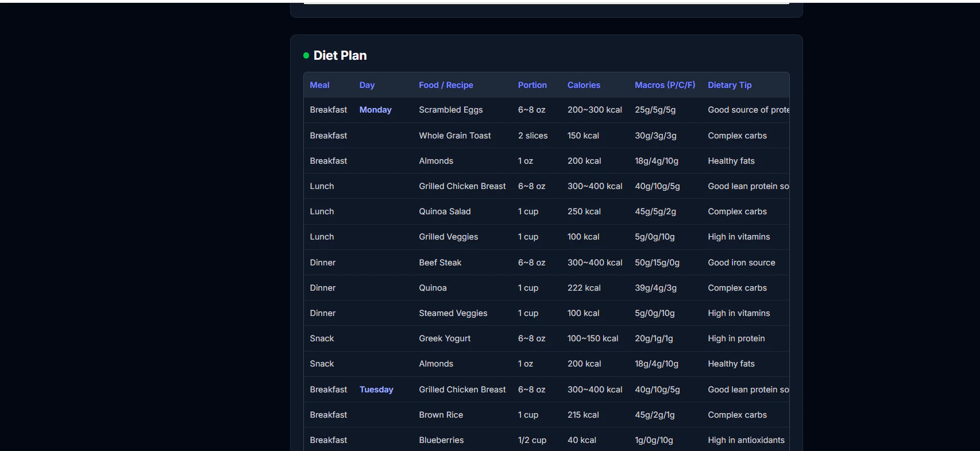Click the 200~300 kcal calories cell
The height and width of the screenshot is (451, 980).
pos(595,110)
